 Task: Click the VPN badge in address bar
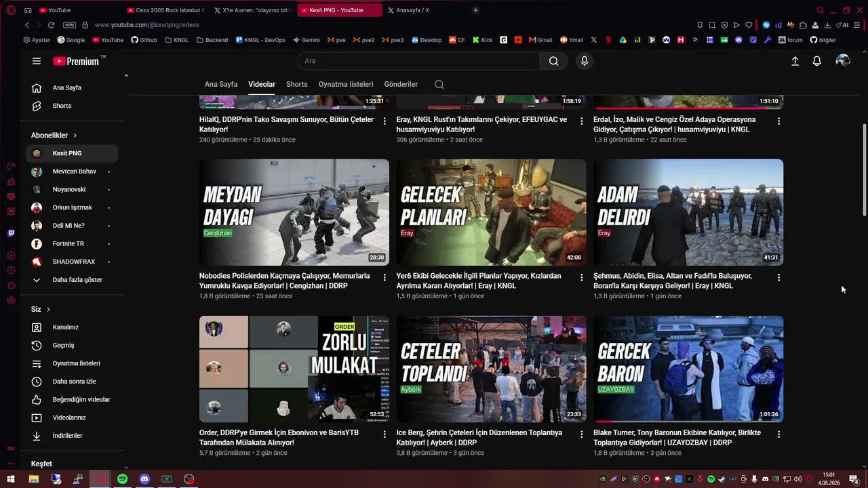(x=69, y=25)
